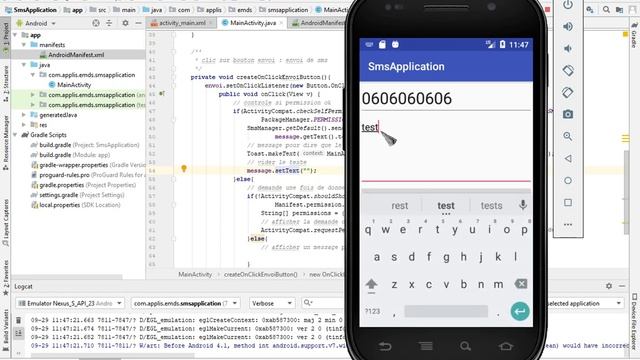
Task: Open emulator extended controls (three dots)
Action: coord(568,224)
